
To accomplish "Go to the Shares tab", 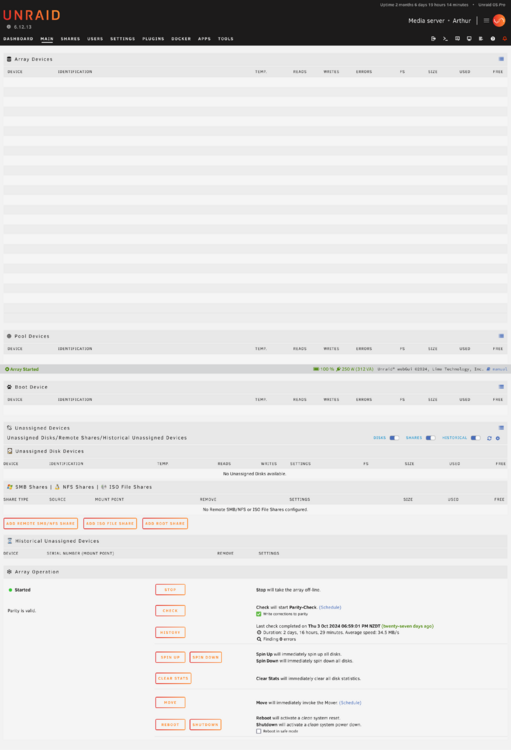I will 70,39.
